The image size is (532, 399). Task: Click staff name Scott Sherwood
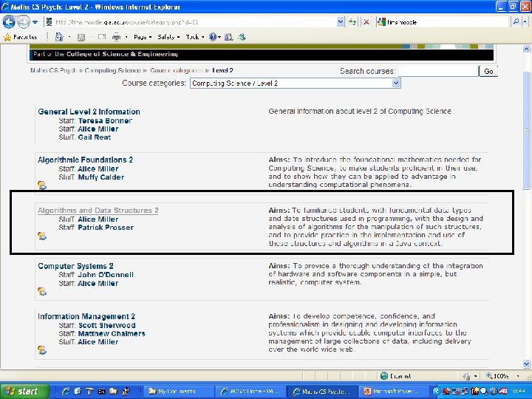click(106, 325)
